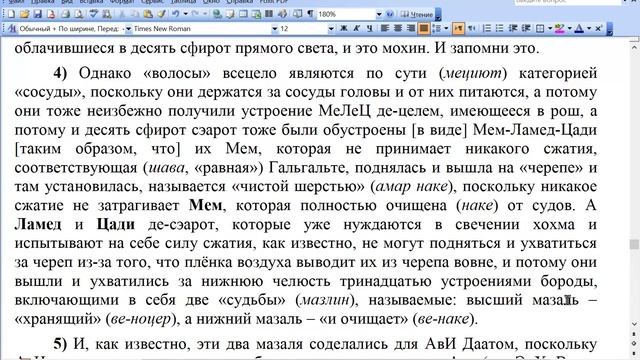
Task: Select the Format Painter brush
Action: click(x=161, y=14)
